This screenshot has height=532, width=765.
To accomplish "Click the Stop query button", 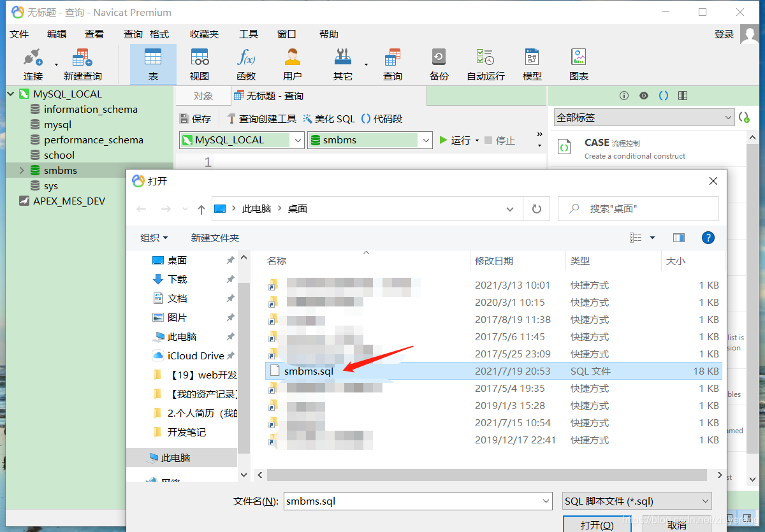I will 500,140.
